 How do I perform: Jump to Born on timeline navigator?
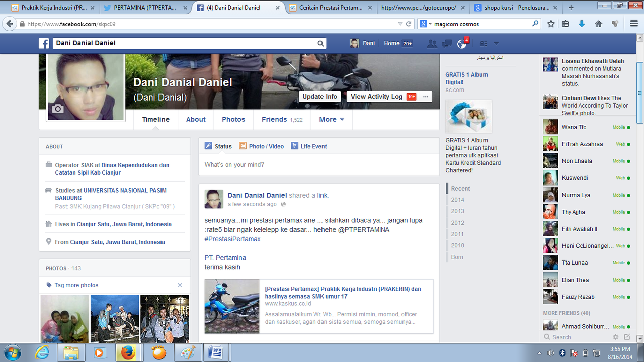tap(457, 257)
